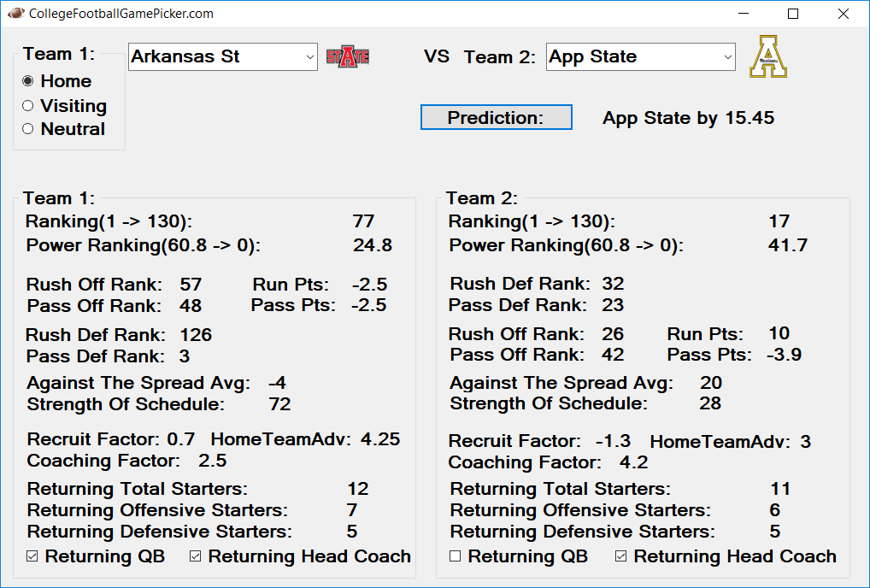Maximize the application window
Image resolution: width=870 pixels, height=588 pixels.
pos(793,14)
